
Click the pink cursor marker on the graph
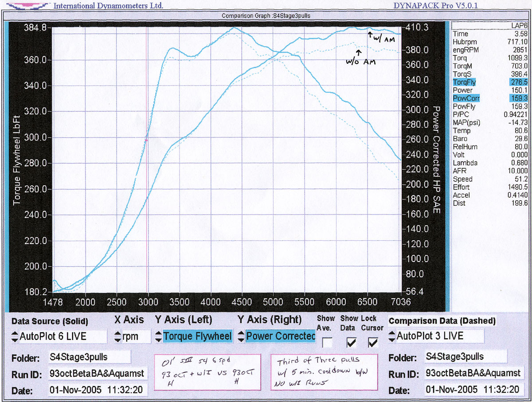146,140
